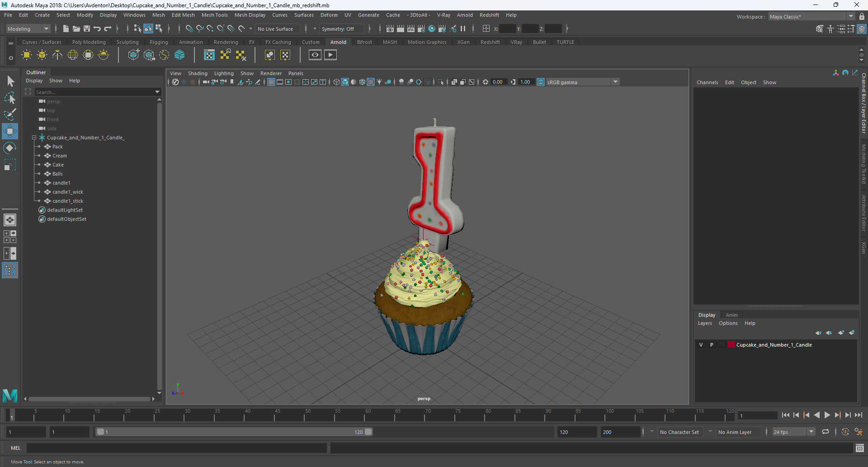Switch to Poly Modeling shelf tab
This screenshot has width=868, height=467.
pos(89,42)
